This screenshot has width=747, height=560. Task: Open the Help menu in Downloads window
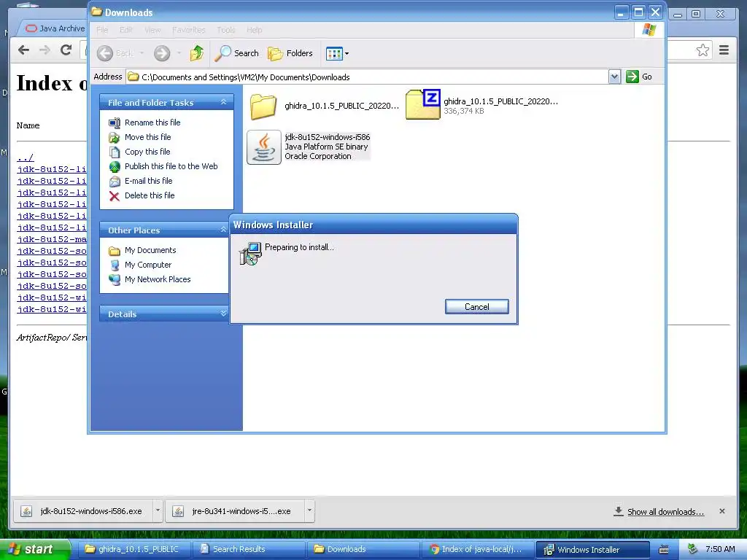pyautogui.click(x=255, y=30)
